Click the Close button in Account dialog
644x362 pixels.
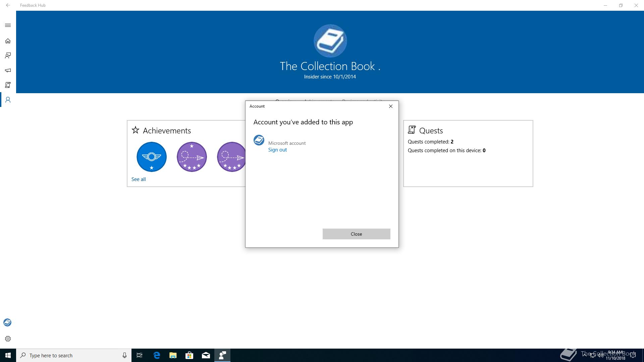click(356, 234)
